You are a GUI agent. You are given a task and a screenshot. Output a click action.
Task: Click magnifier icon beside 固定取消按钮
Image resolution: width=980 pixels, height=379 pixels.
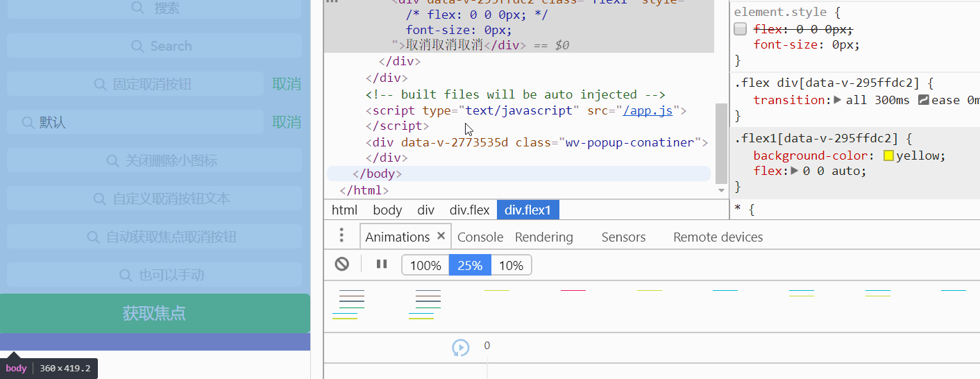[101, 84]
